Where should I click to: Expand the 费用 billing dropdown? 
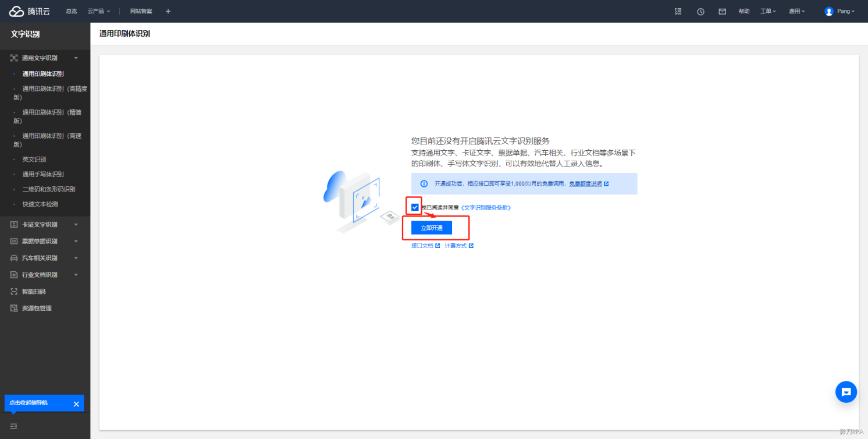797,11
